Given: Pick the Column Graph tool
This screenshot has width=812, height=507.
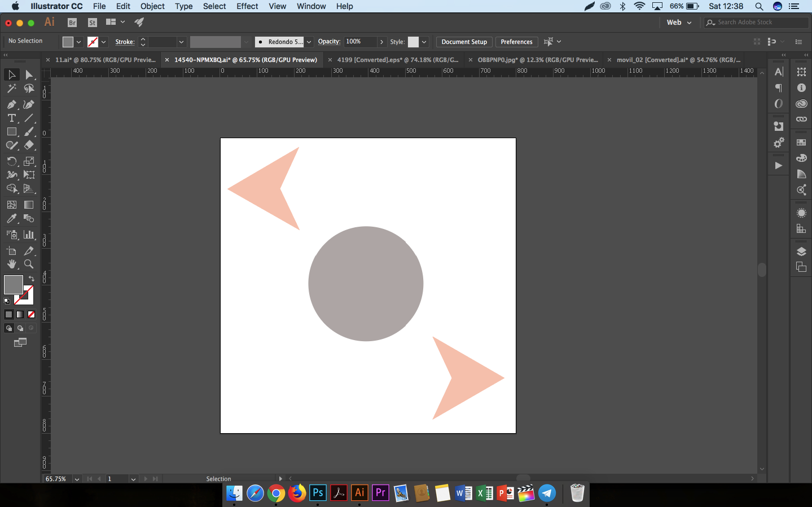Looking at the screenshot, I should pos(29,235).
